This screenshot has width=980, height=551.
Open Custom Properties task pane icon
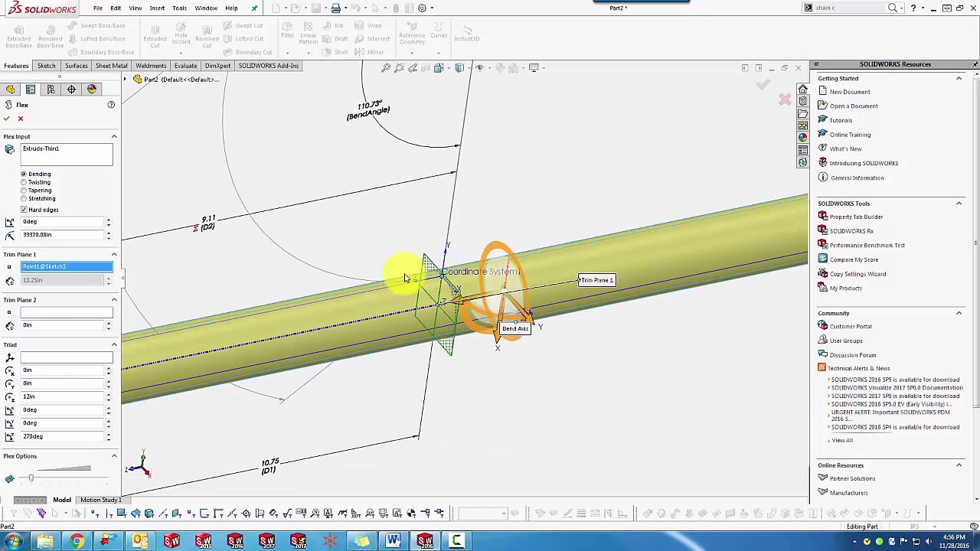[x=802, y=150]
